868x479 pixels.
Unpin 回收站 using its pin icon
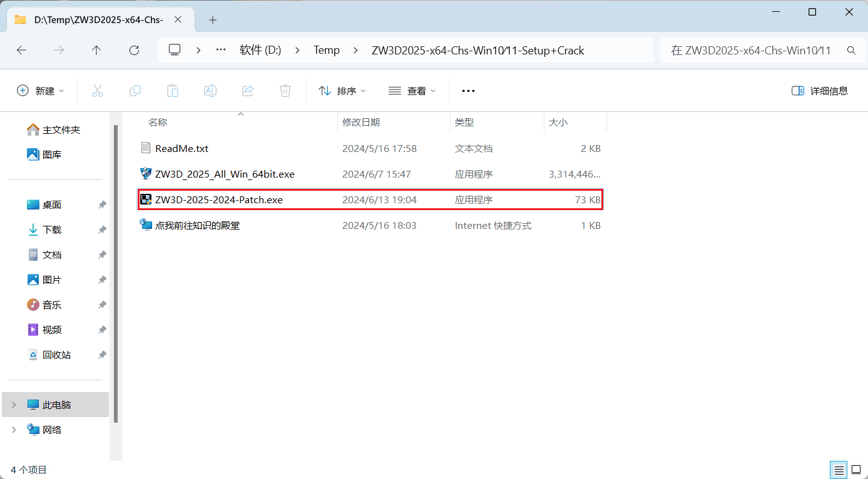[102, 355]
